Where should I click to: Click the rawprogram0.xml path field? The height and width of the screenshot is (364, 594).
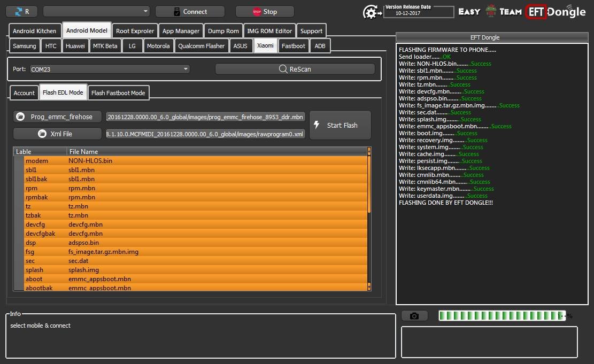205,134
